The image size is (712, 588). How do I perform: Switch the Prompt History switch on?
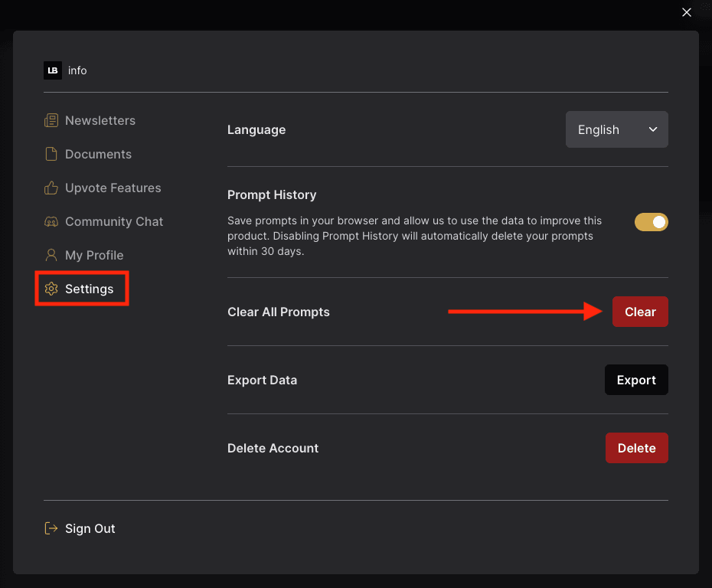652,222
